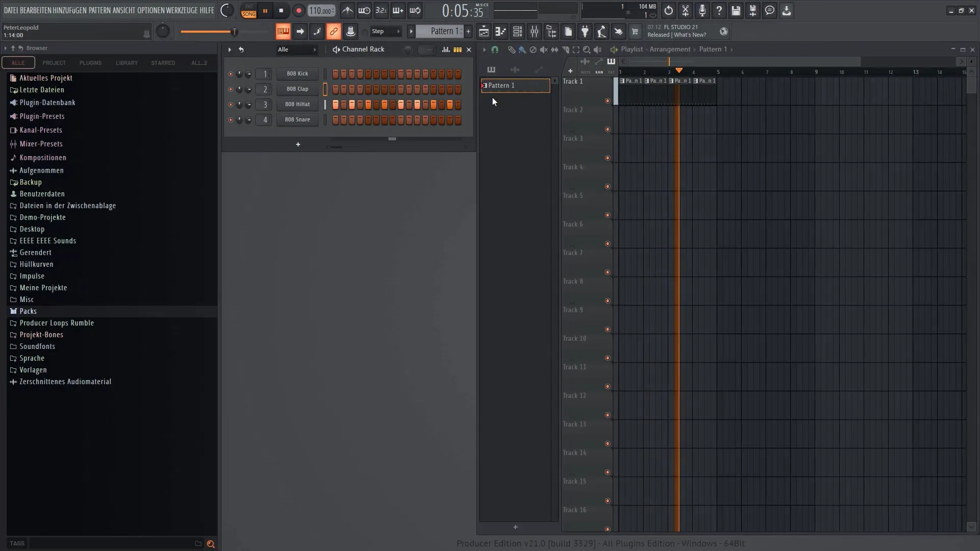
Task: Adjust the main volume slider
Action: tap(225, 32)
